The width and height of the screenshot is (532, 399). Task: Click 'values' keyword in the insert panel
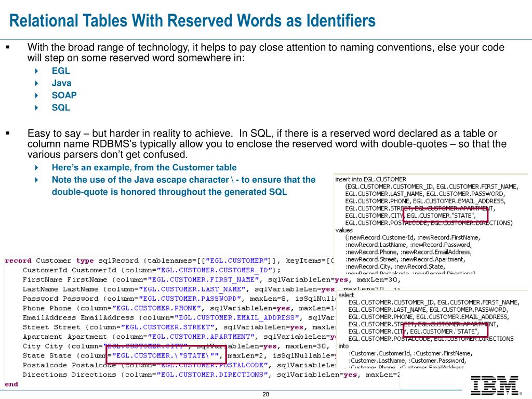pyautogui.click(x=344, y=230)
